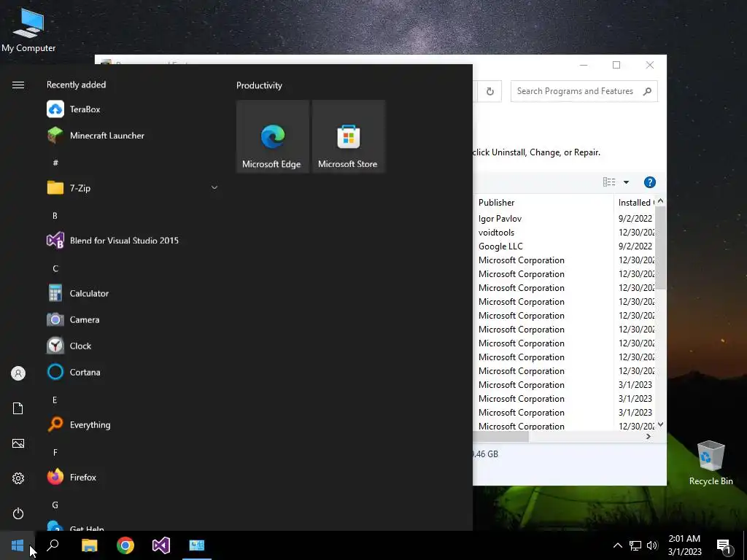Select the Igor Pavlov publisher row
The image size is (747, 560).
pos(500,219)
